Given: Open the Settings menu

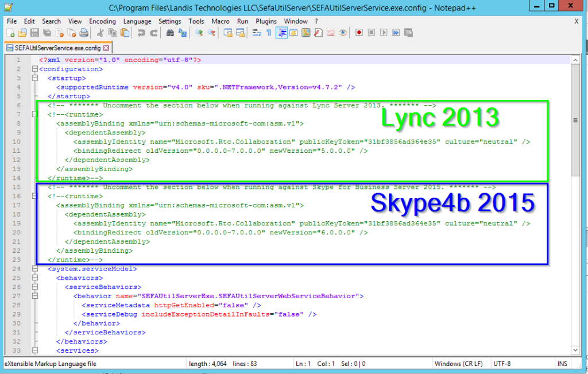Looking at the screenshot, I should click(x=169, y=21).
